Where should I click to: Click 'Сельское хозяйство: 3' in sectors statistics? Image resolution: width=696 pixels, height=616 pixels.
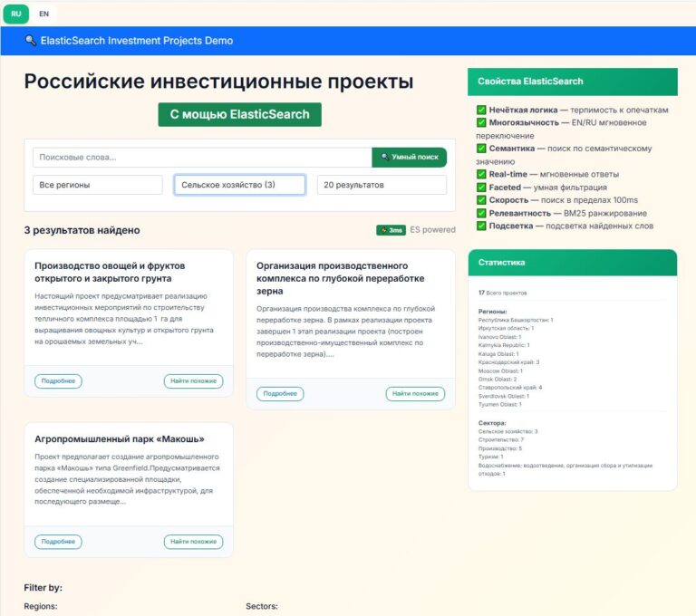508,431
